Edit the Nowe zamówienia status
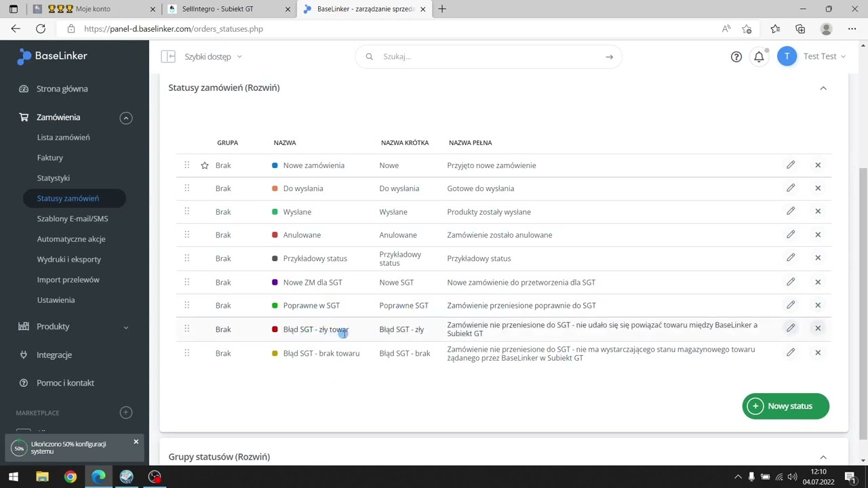Image resolution: width=868 pixels, height=488 pixels. click(x=791, y=165)
